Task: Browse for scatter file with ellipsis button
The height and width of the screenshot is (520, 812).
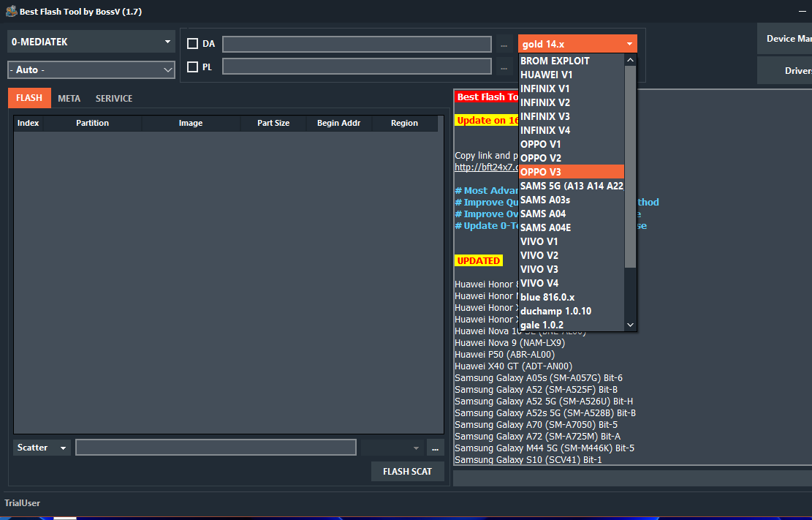Action: click(435, 448)
